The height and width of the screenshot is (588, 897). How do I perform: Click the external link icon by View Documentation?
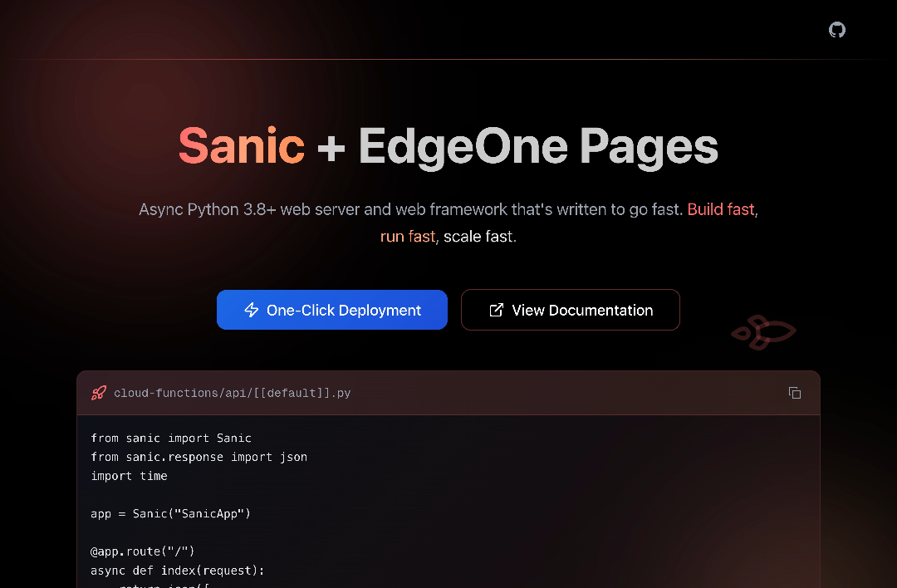pos(497,310)
